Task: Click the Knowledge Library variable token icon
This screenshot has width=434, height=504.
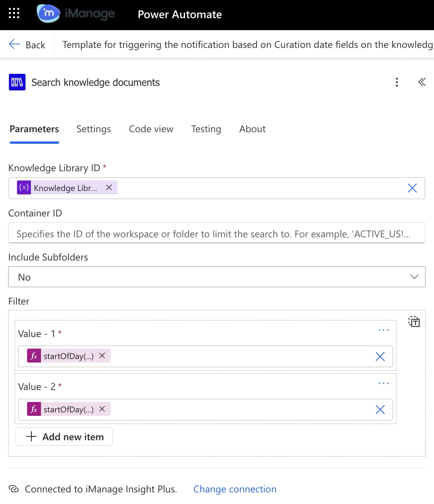Action: (24, 187)
